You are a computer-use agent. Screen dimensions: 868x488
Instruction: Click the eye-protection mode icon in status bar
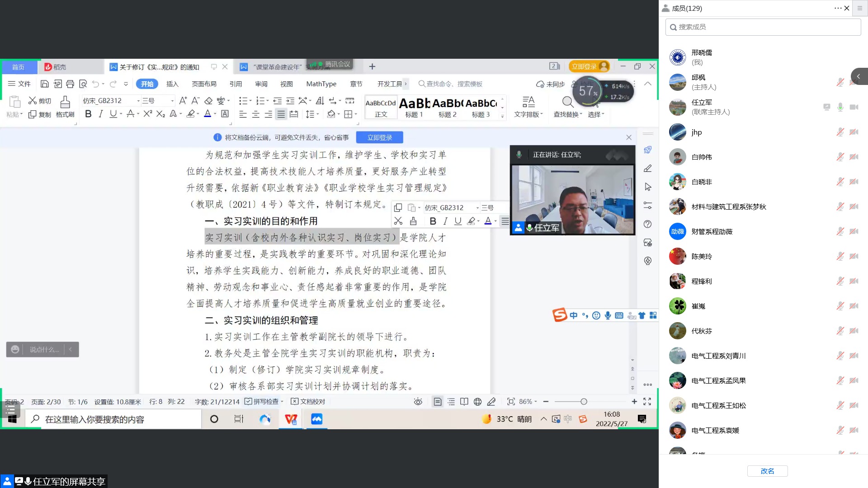[418, 401]
